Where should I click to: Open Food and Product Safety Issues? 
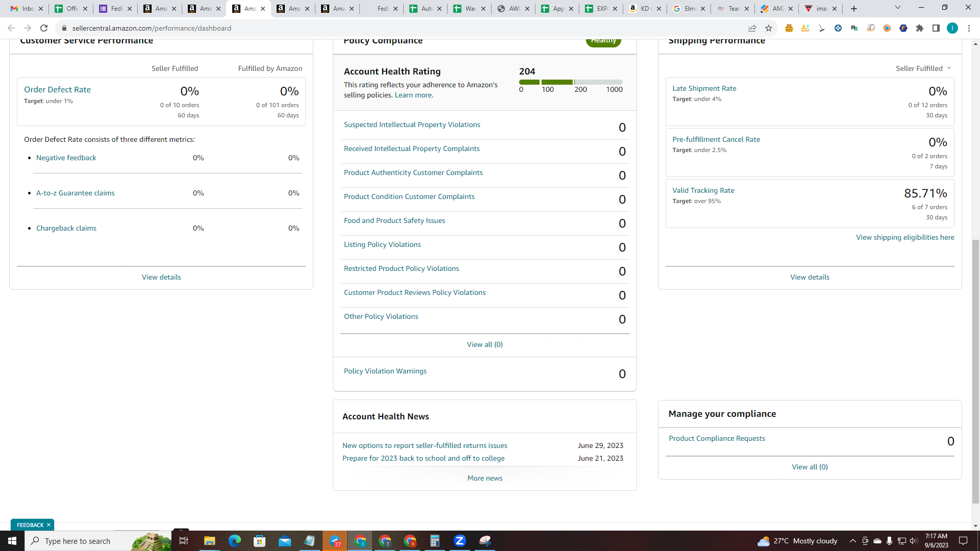point(395,221)
